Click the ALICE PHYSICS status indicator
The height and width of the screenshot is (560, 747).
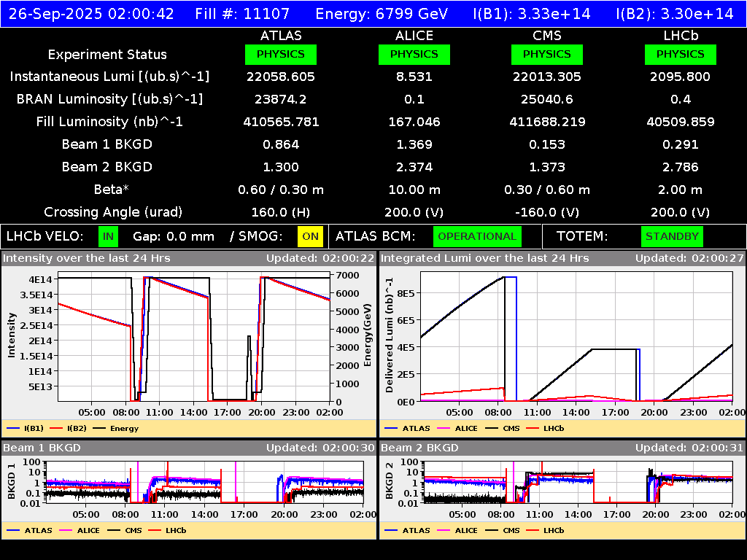click(414, 54)
